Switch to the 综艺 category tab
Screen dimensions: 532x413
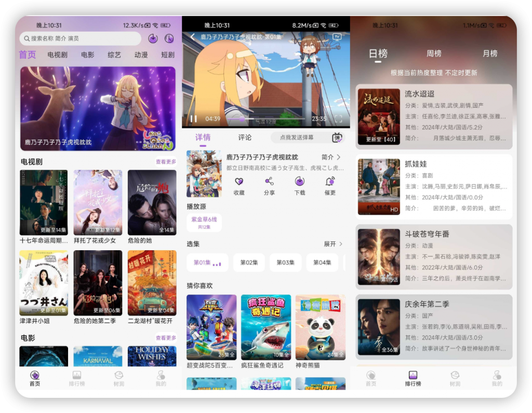click(114, 55)
